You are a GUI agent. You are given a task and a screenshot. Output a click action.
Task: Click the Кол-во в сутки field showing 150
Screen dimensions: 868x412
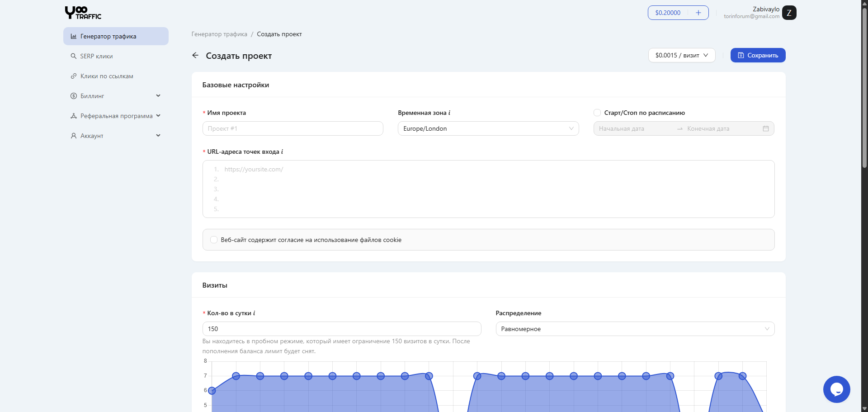pyautogui.click(x=342, y=329)
